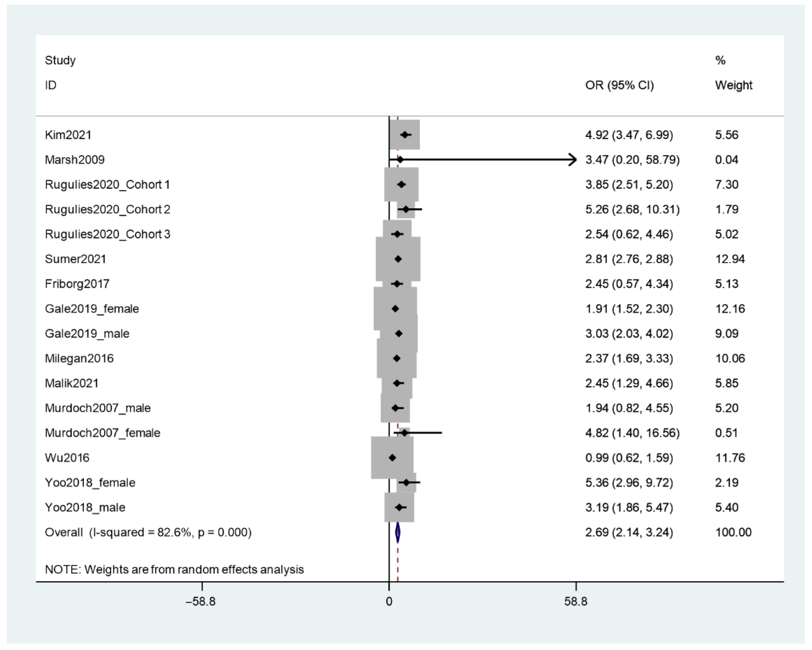Select the Rugulies2020_Cohort 1 study label

pyautogui.click(x=107, y=184)
